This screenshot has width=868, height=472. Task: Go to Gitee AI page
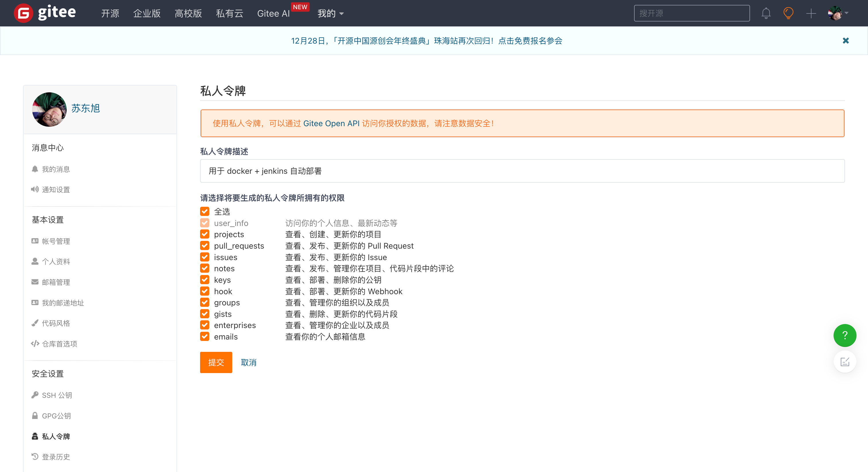pos(273,13)
